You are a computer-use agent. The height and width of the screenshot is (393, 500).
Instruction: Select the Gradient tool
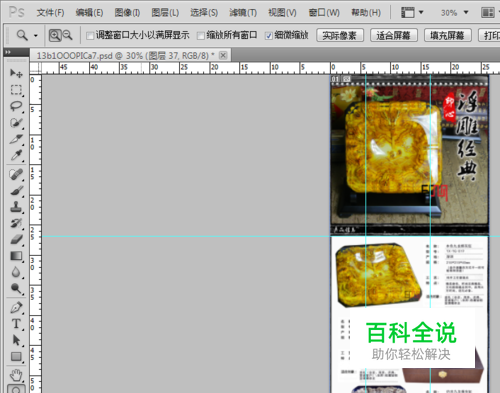point(16,256)
